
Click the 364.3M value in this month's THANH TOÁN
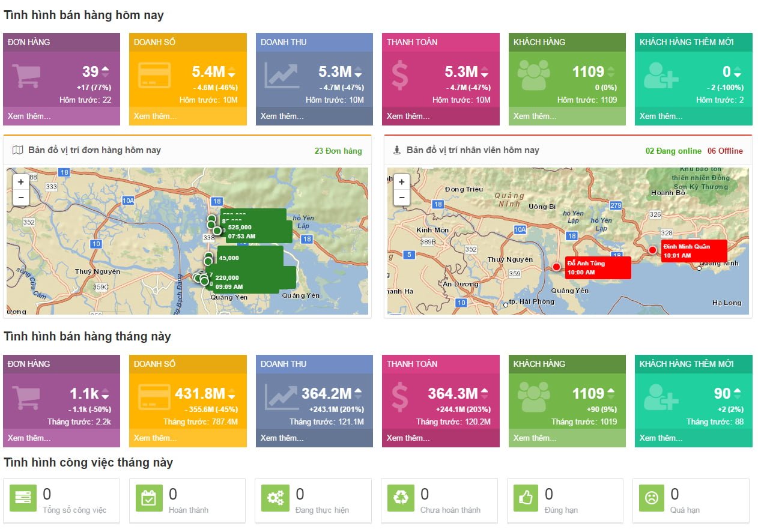453,394
